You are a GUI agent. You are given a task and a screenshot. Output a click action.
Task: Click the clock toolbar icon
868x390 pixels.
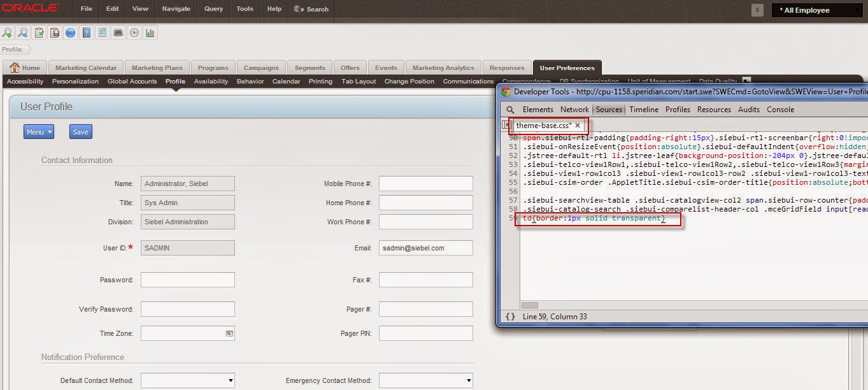134,32
